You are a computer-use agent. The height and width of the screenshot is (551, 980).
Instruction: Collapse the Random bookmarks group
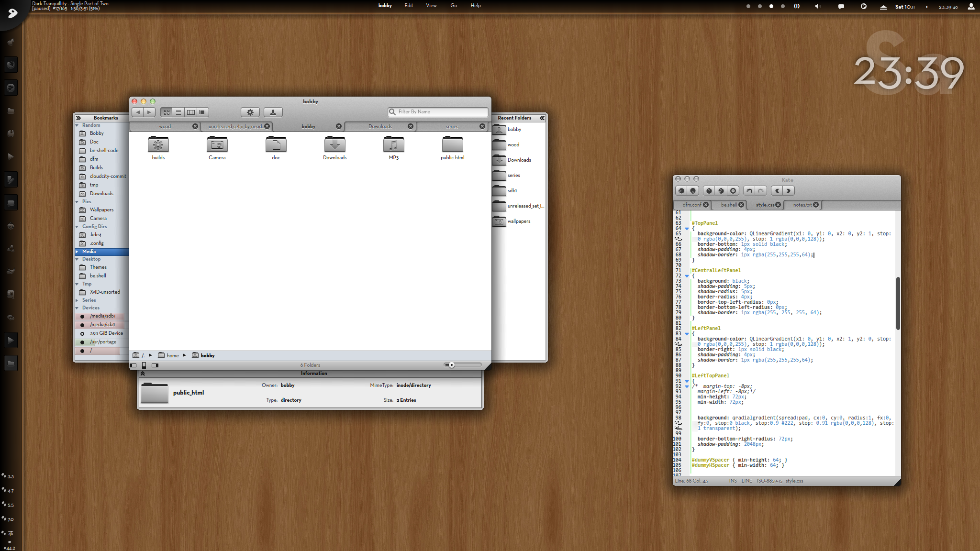pyautogui.click(x=77, y=125)
